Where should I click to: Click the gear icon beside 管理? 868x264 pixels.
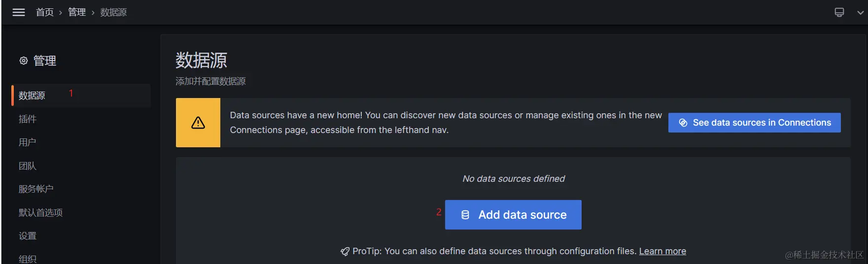point(24,61)
